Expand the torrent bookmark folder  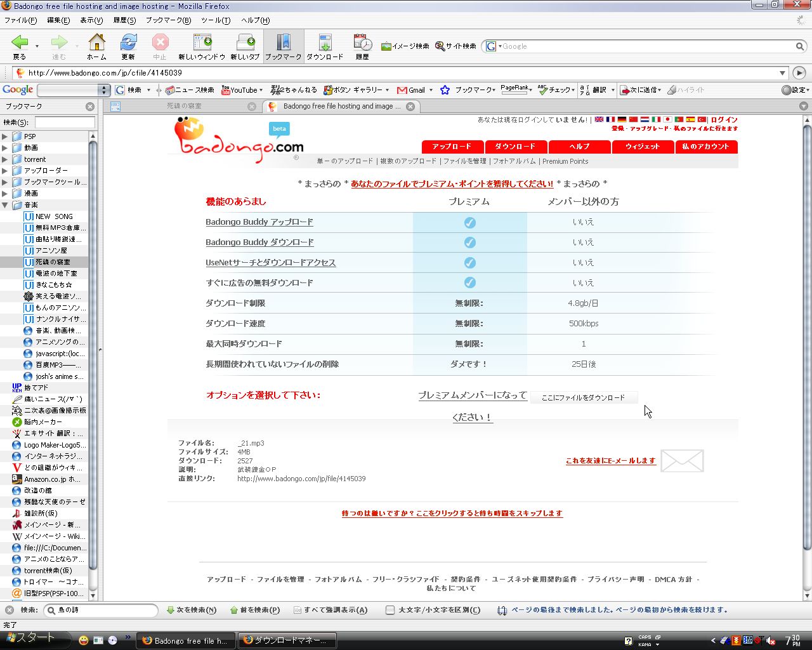[5, 159]
